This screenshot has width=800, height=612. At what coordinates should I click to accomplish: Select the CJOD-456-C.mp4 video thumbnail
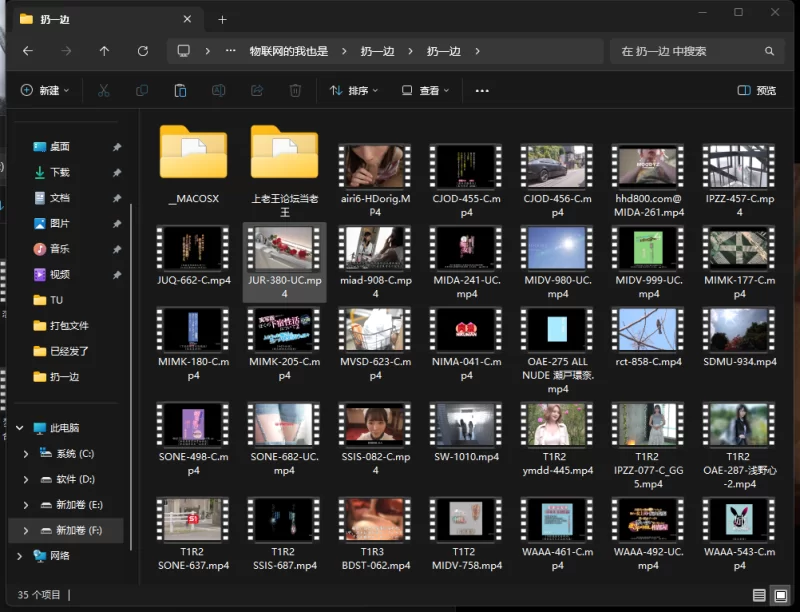coord(557,166)
